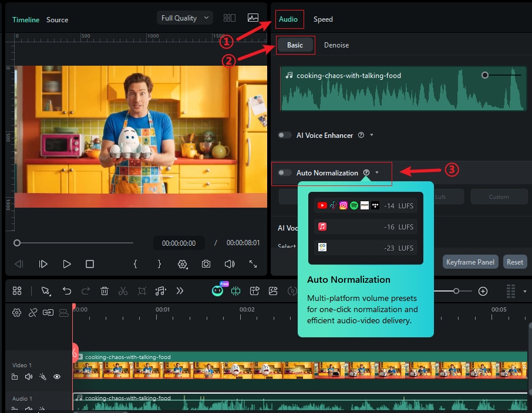Click the preview volume speaker icon
This screenshot has width=532, height=413.
(x=230, y=264)
